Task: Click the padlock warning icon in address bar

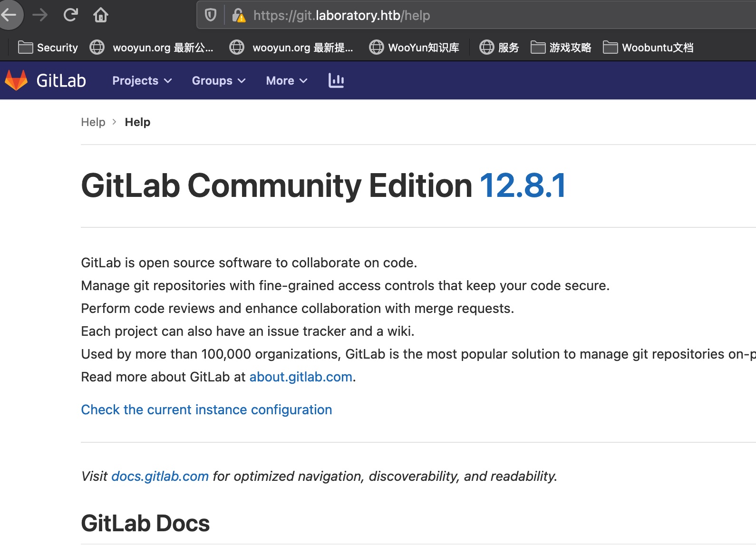Action: tap(239, 16)
